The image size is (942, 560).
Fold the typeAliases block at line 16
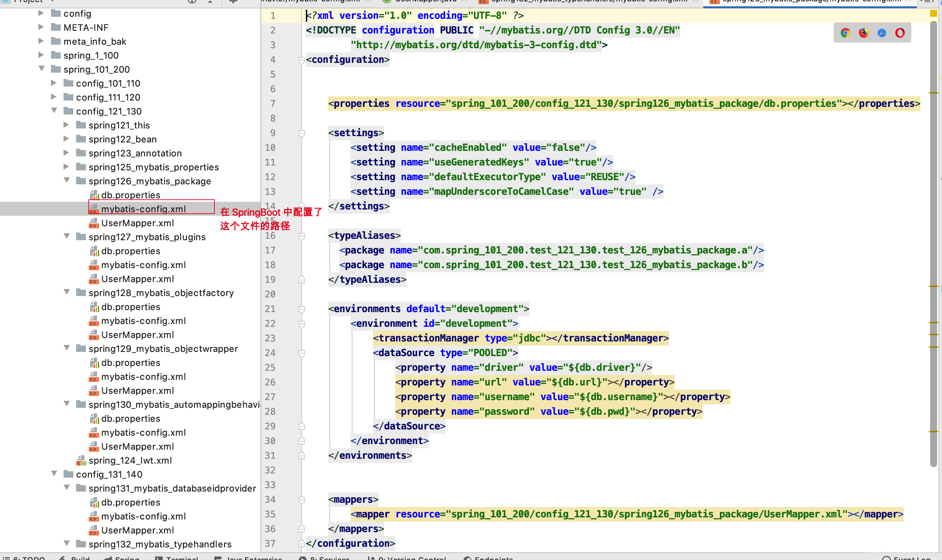[302, 236]
